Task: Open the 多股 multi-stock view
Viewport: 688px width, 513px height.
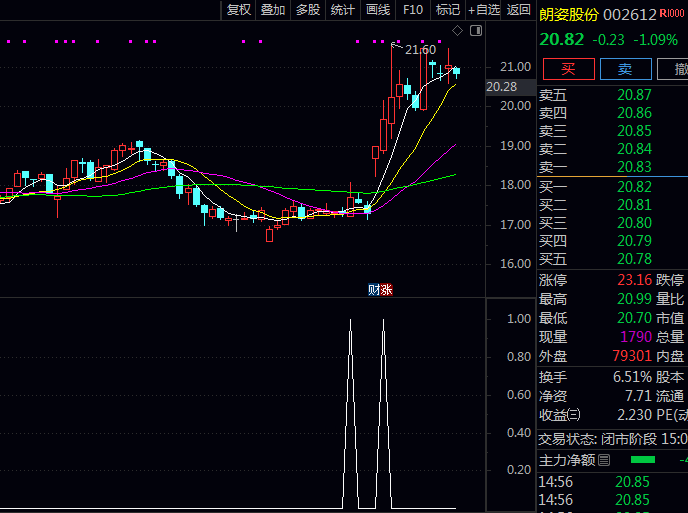Action: click(x=308, y=10)
